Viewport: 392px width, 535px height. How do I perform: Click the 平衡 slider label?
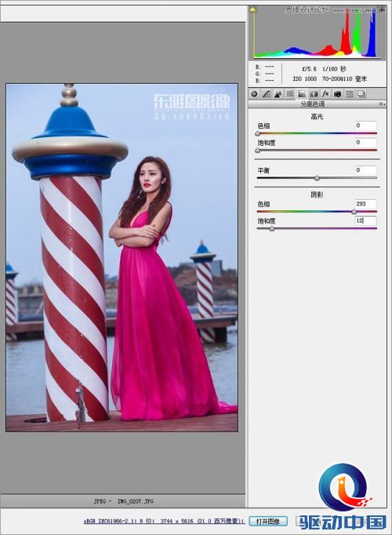[263, 170]
